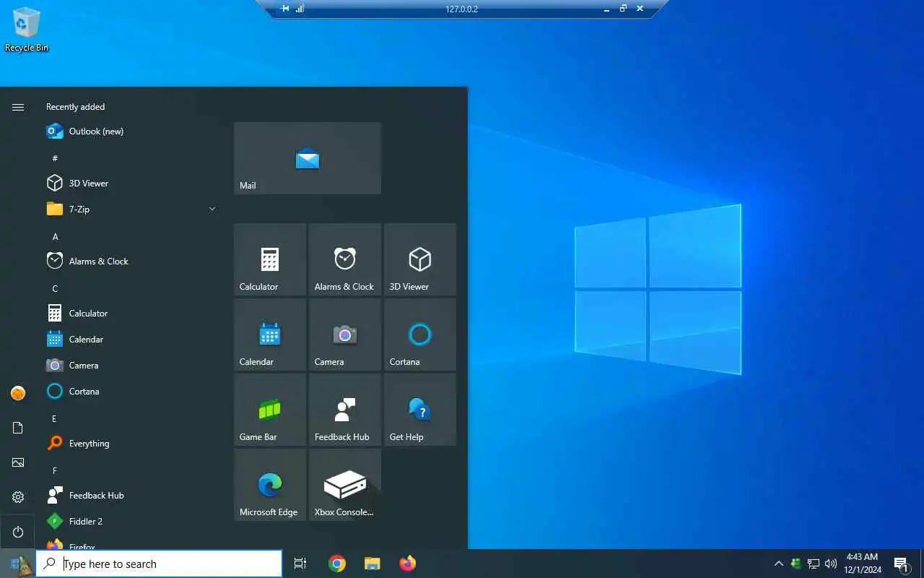
Task: Open Settings gear in the Start sidebar
Action: (x=18, y=497)
